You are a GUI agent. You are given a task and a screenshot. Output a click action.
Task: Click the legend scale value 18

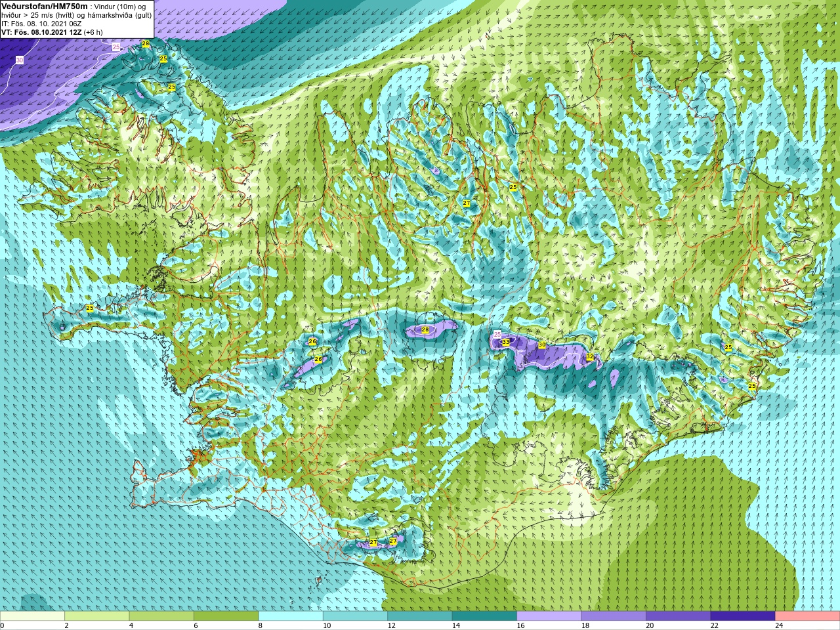coord(585,625)
